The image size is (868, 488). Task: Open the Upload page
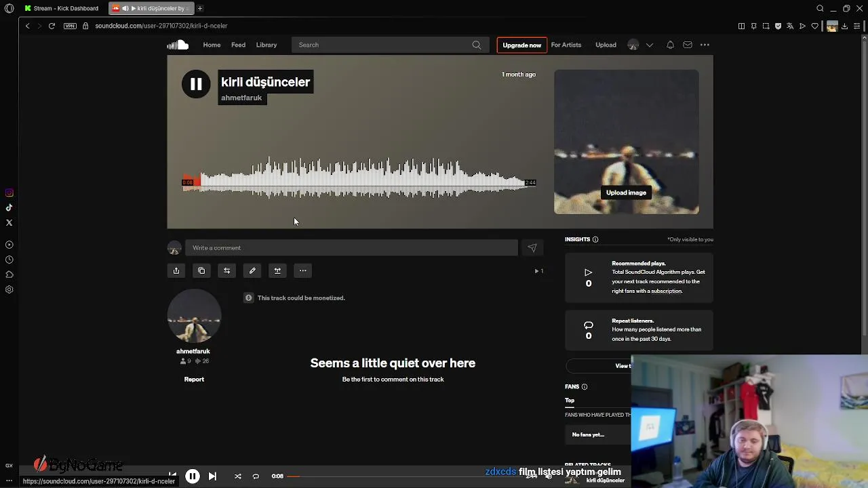[x=606, y=45]
